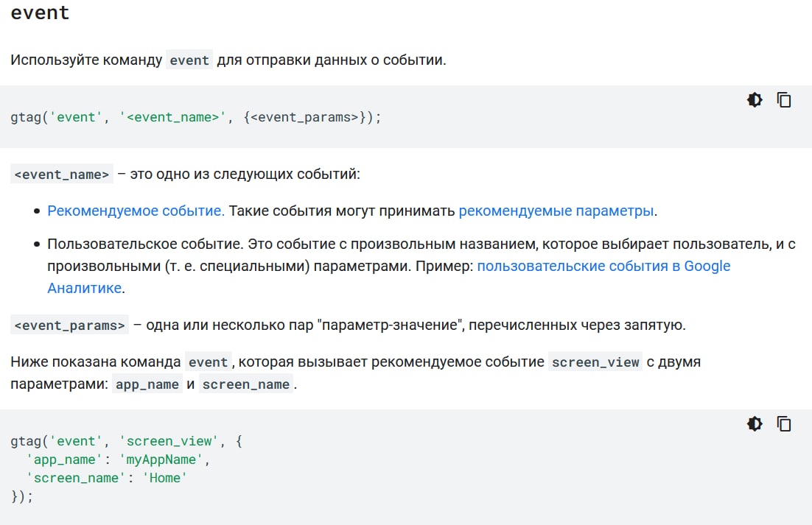Click the 'myAppName' value in code sample
Viewport: 812px width, 525px height.
pyautogui.click(x=170, y=459)
